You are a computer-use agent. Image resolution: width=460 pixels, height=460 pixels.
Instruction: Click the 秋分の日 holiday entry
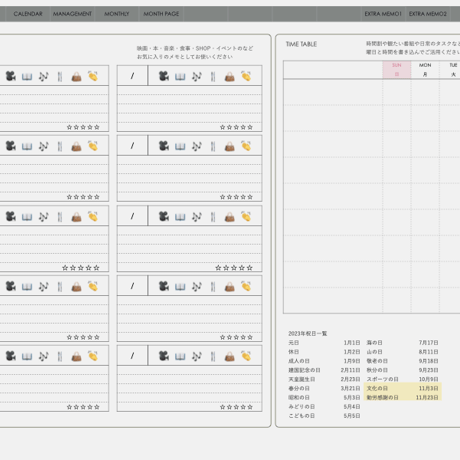click(x=377, y=370)
